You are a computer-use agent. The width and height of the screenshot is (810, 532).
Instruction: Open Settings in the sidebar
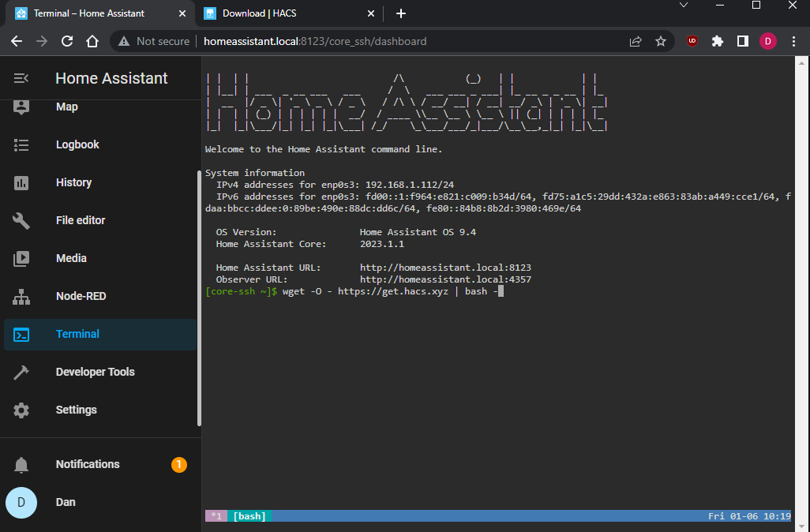77,410
